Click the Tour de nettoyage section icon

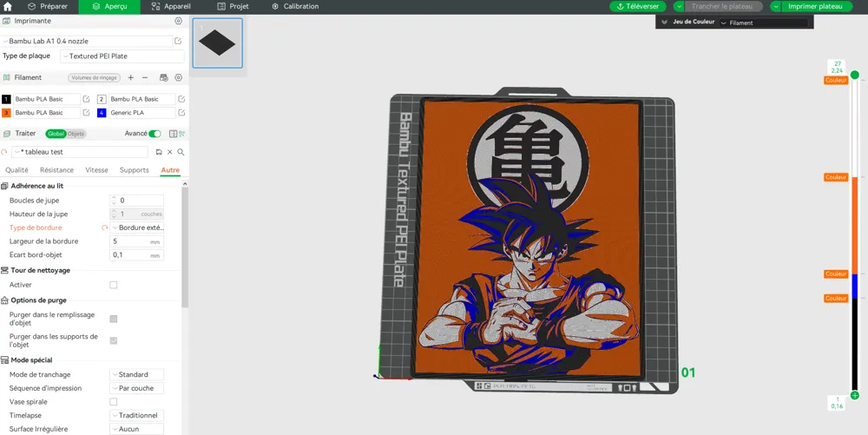tap(4, 271)
